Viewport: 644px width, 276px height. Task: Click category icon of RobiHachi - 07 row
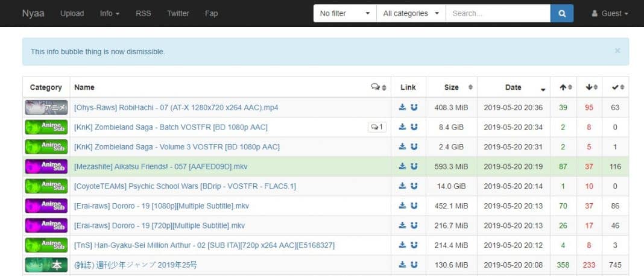click(x=46, y=107)
